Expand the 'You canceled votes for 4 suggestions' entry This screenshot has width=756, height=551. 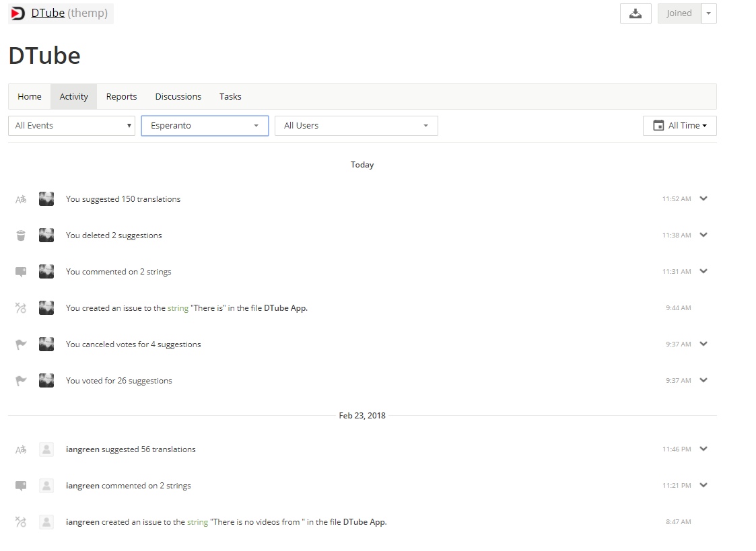click(703, 344)
